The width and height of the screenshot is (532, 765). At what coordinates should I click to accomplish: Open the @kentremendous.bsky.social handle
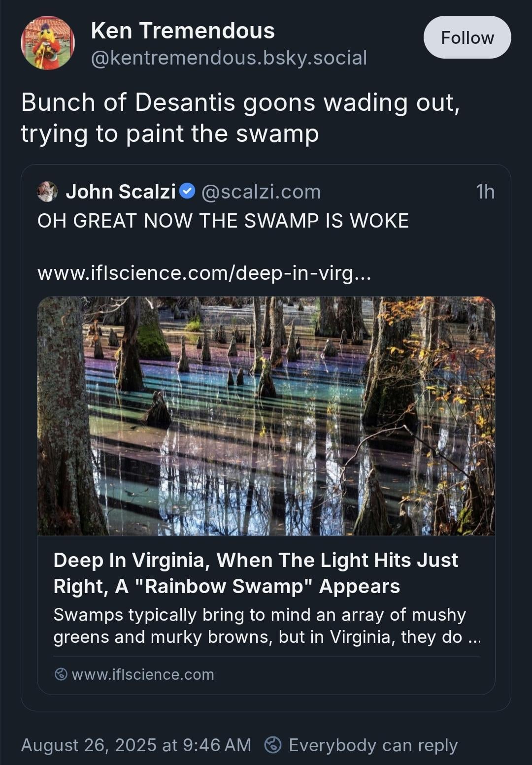coord(229,58)
